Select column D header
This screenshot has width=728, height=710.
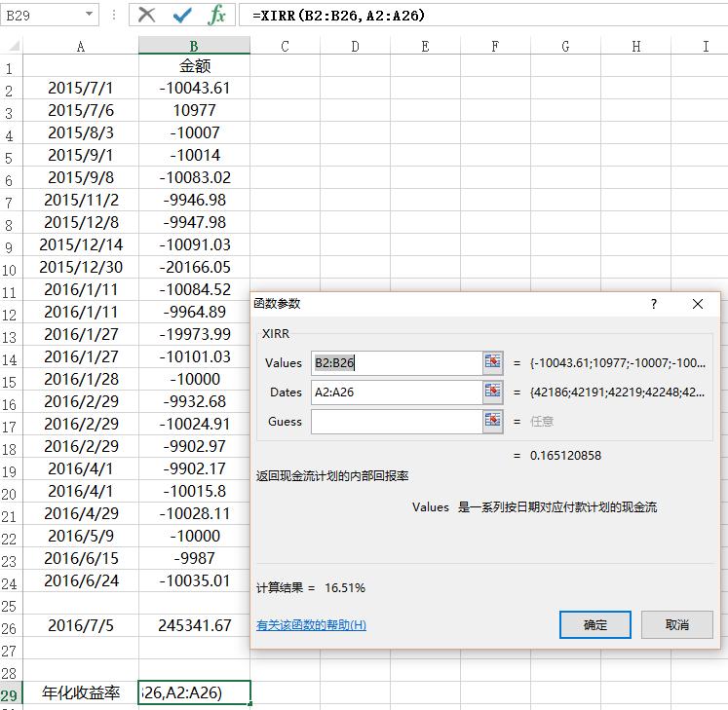point(355,46)
